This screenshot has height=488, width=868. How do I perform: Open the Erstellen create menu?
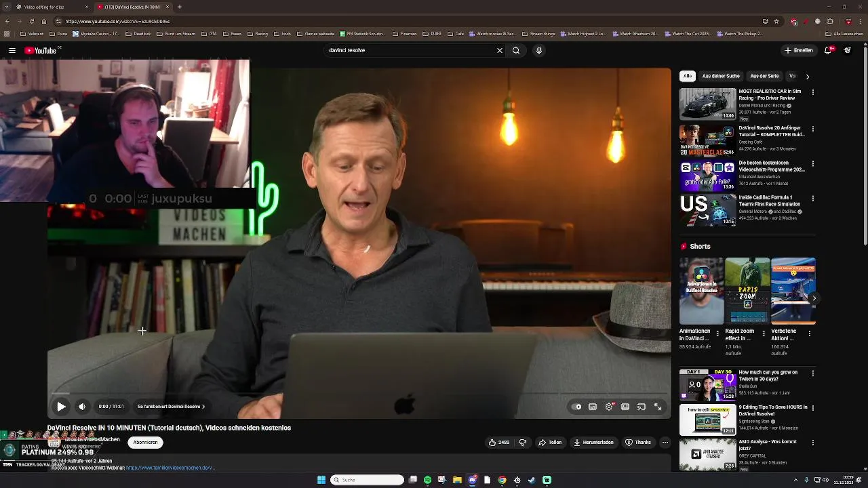tap(799, 50)
